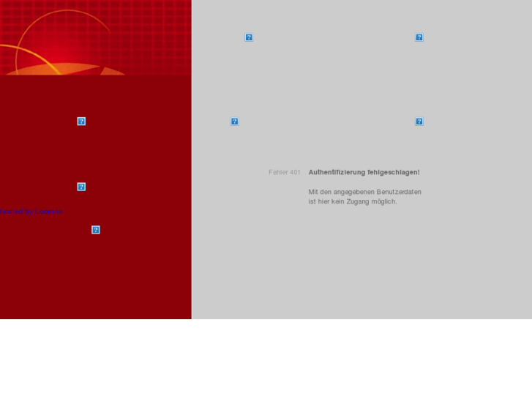Click the red sunrise banner image
The height and width of the screenshot is (399, 532).
(x=96, y=37)
